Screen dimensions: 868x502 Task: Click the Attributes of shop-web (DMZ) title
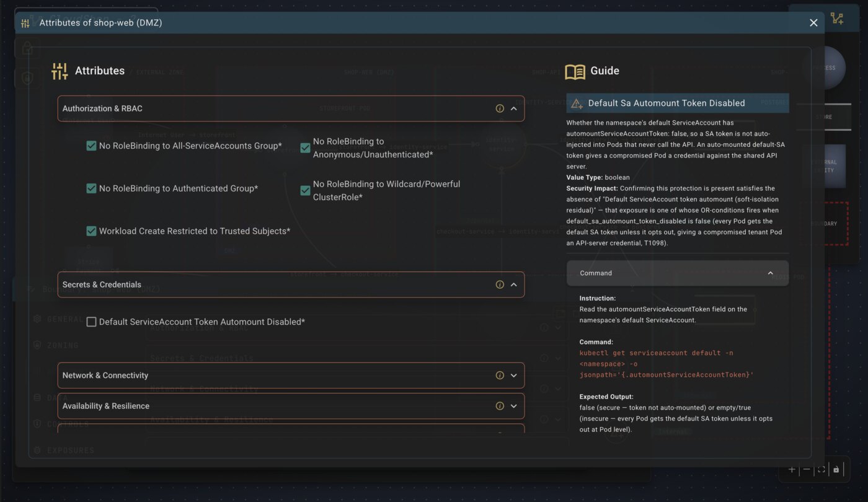click(100, 23)
